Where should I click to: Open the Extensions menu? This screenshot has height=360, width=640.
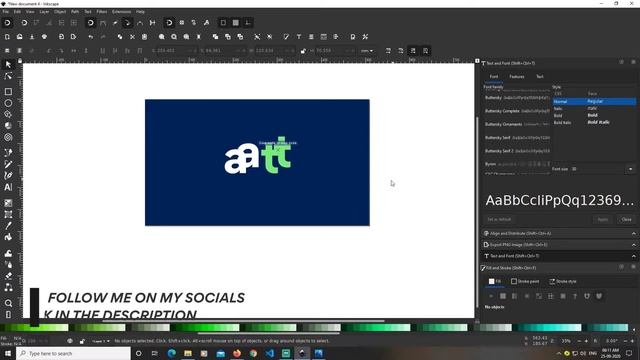[121, 12]
